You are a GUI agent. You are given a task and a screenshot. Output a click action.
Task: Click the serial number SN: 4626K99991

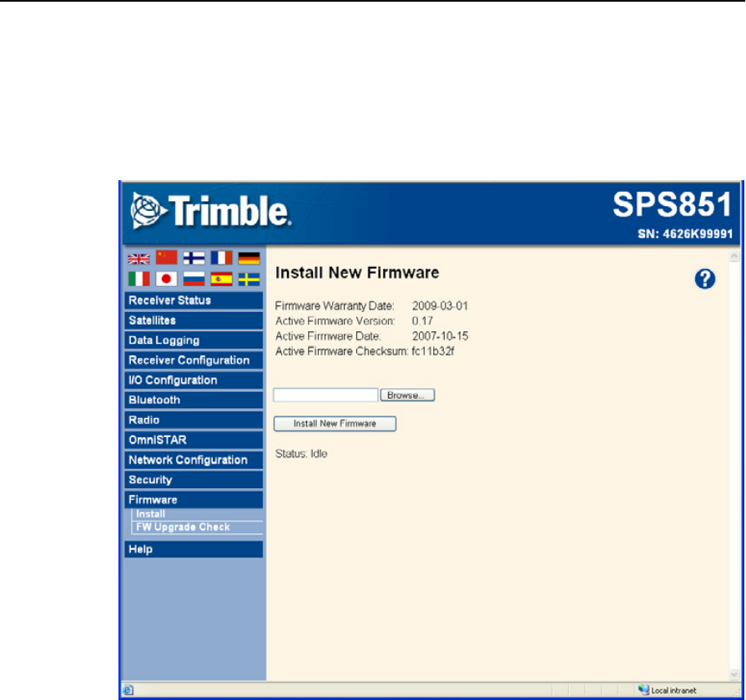[685, 234]
